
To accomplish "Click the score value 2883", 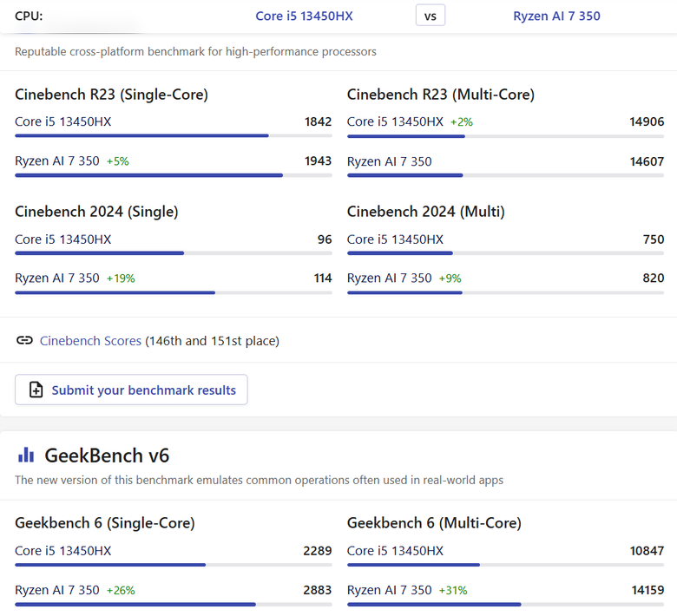I will click(318, 590).
